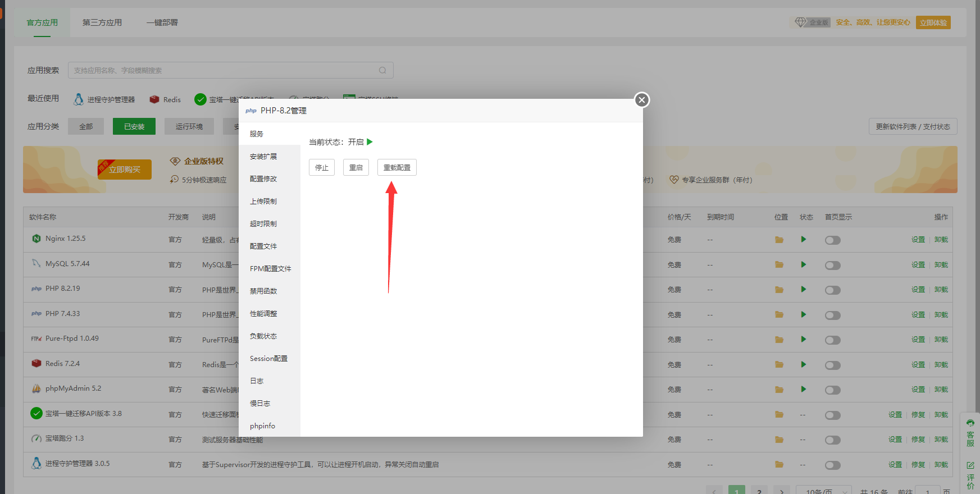
Task: Switch to the 第三方应用 tab
Action: coord(102,22)
